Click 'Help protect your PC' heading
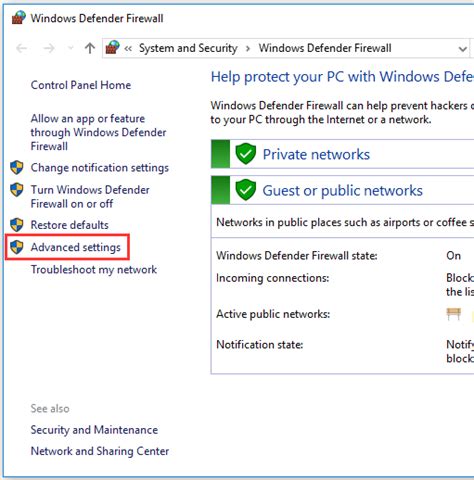The height and width of the screenshot is (480, 474). pyautogui.click(x=342, y=77)
